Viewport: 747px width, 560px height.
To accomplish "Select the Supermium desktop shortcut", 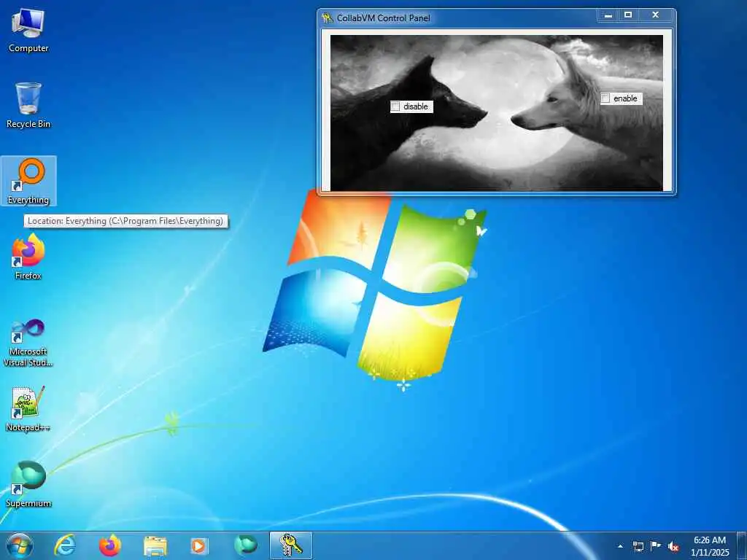I will [28, 484].
